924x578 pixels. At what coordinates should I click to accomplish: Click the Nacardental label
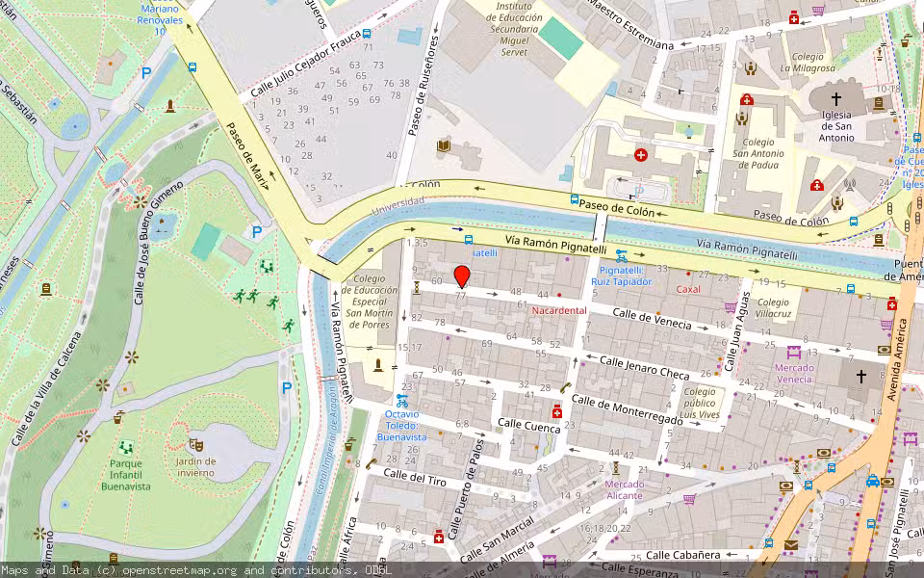[x=559, y=310]
